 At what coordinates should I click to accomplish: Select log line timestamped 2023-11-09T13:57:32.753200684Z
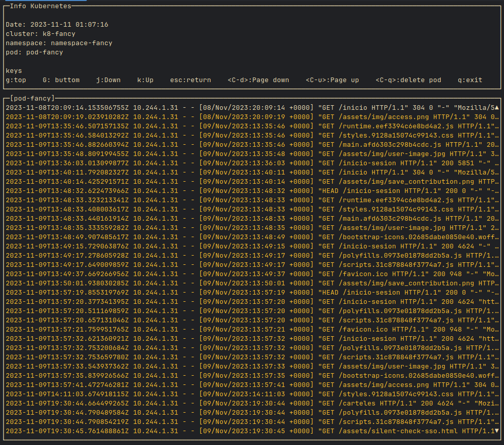click(252, 348)
